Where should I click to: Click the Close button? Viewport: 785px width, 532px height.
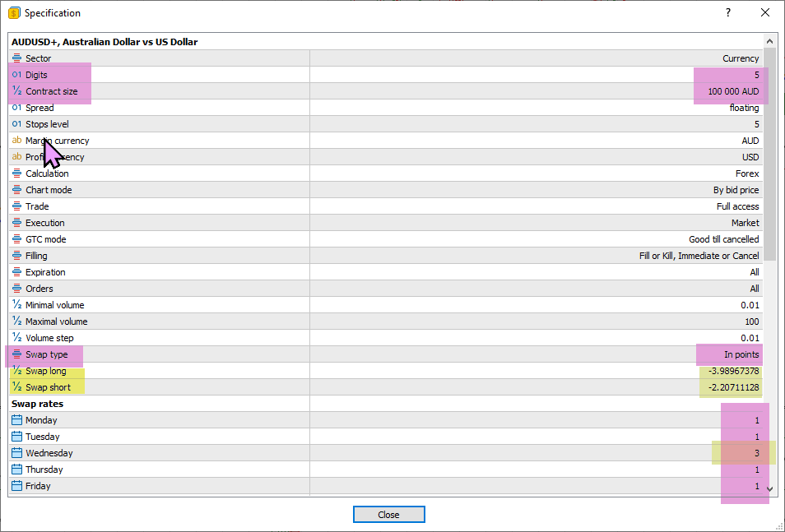click(388, 515)
